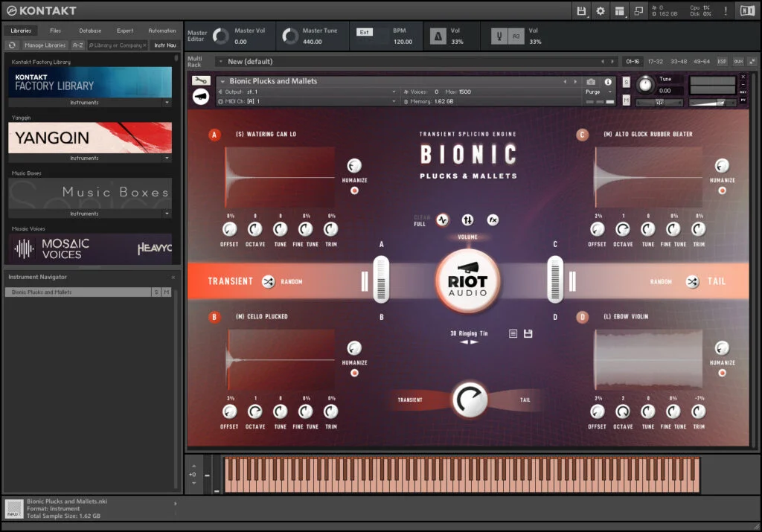
Task: Toggle Humanize LED for layer D
Action: pos(722,373)
